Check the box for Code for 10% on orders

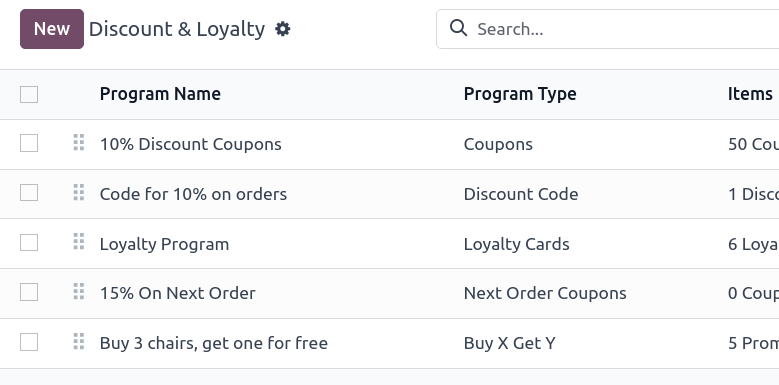[x=29, y=193]
